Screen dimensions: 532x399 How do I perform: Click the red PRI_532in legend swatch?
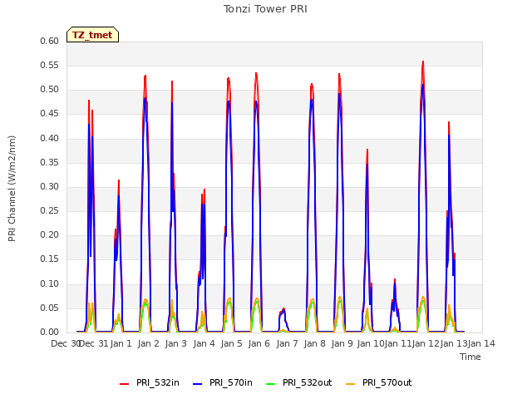coord(125,384)
